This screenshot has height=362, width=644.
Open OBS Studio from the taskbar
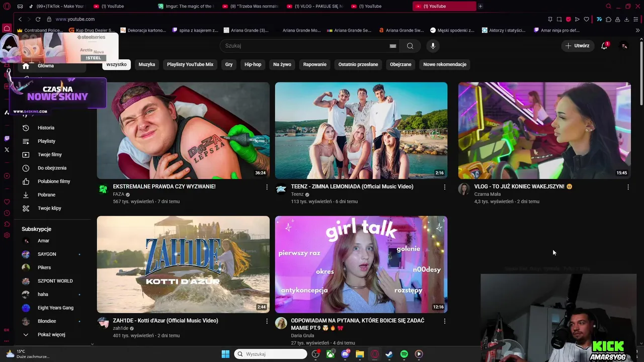coord(315,354)
